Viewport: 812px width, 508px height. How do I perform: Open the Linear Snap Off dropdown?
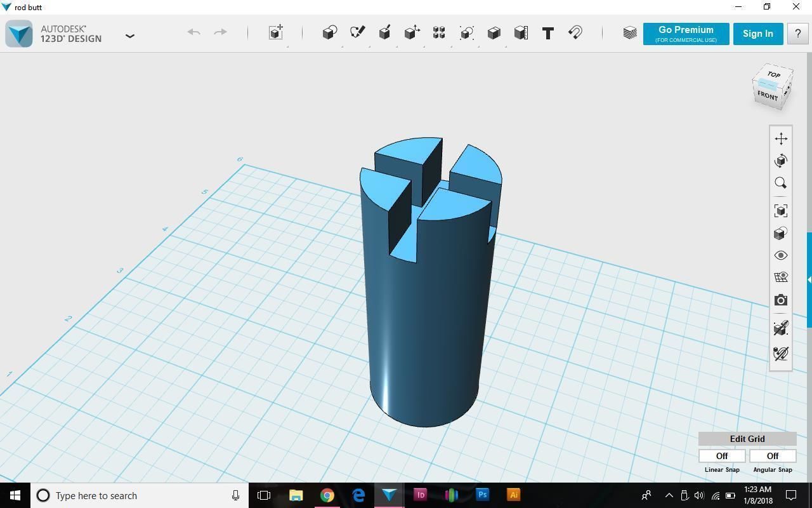[x=722, y=456]
